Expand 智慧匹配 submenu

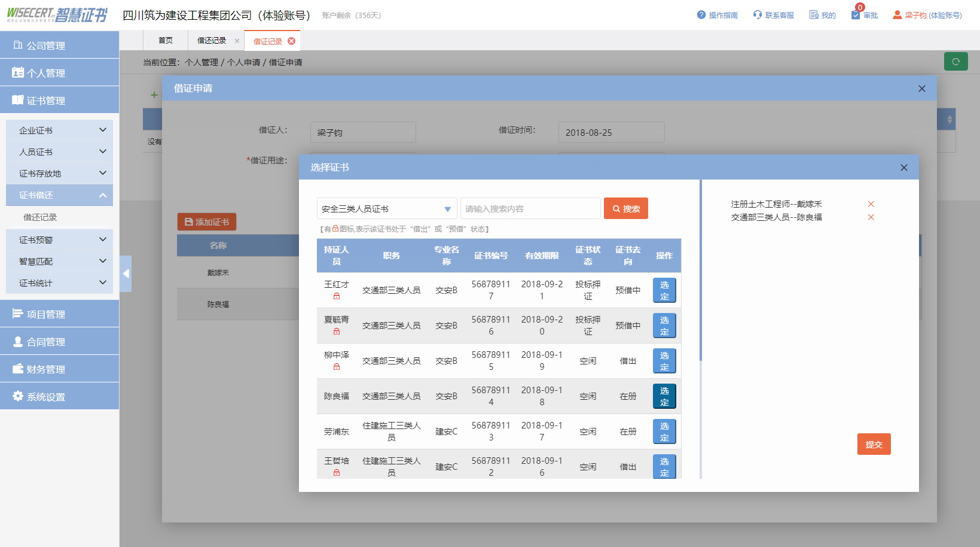click(x=59, y=261)
